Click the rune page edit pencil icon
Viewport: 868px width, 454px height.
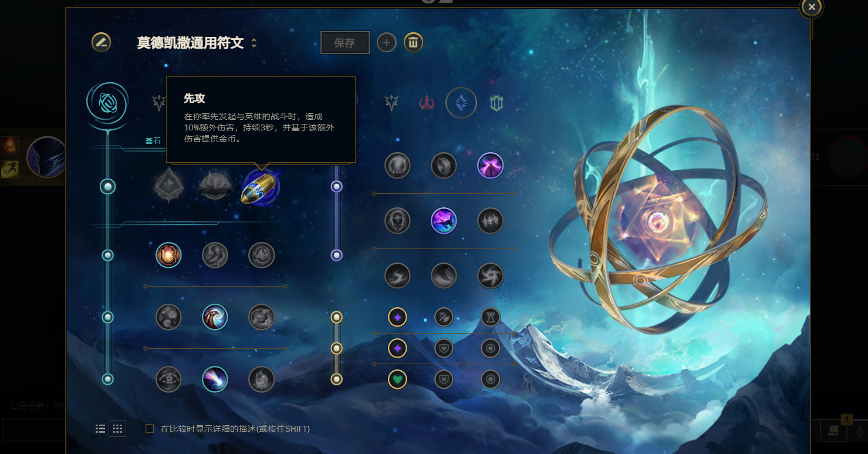pos(101,42)
